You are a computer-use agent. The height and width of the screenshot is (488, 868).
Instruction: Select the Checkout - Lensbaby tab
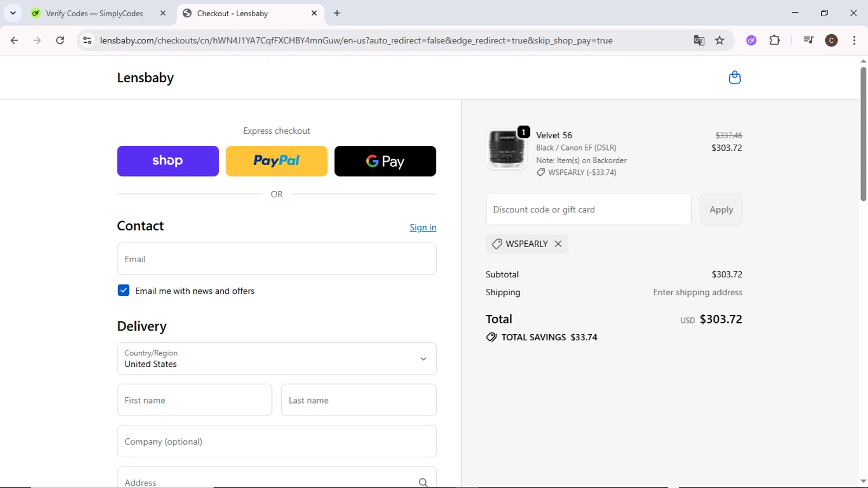(x=250, y=13)
